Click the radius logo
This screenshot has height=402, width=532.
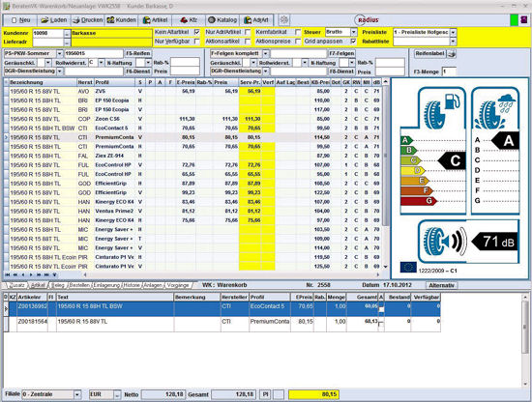point(367,20)
